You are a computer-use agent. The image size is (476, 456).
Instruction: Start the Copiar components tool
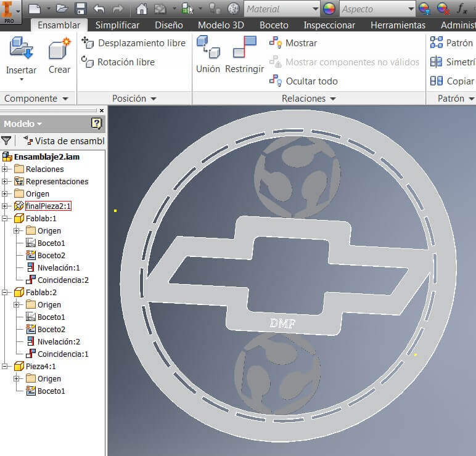452,81
